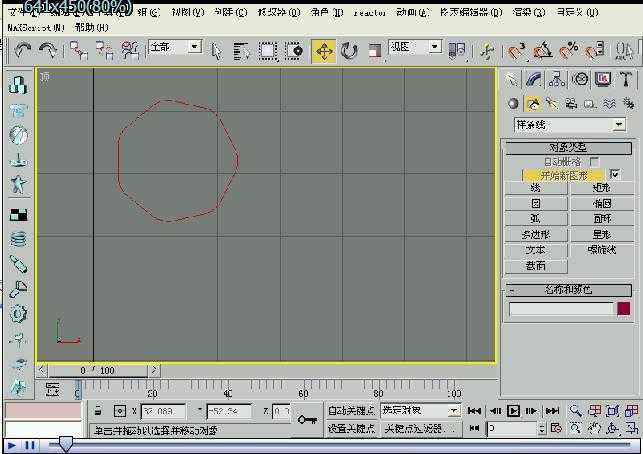This screenshot has height=454, width=643.
Task: Choose the Select Object arrow tool
Action: click(216, 52)
